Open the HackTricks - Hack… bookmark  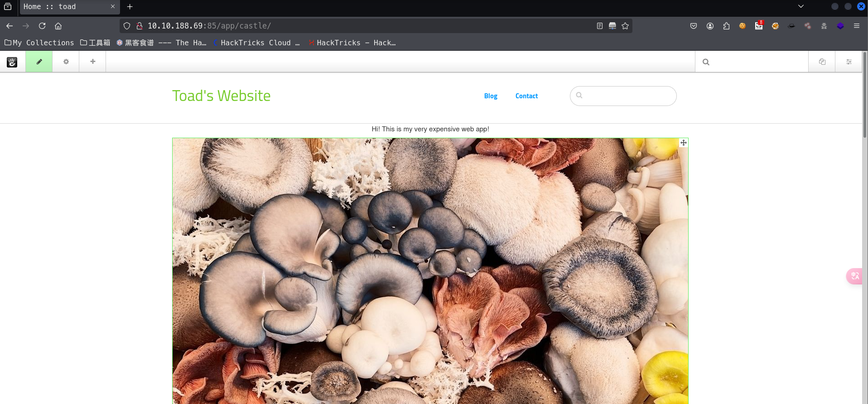click(x=352, y=43)
